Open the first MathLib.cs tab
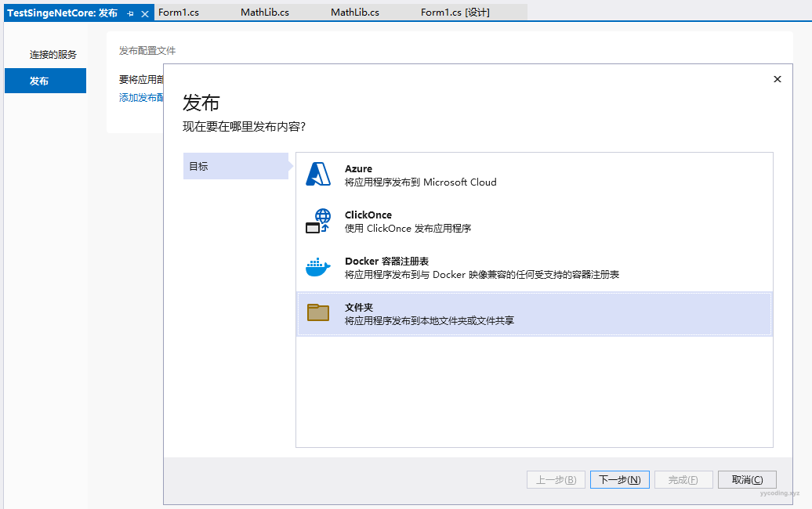Viewport: 812px width, 509px height. click(x=265, y=13)
